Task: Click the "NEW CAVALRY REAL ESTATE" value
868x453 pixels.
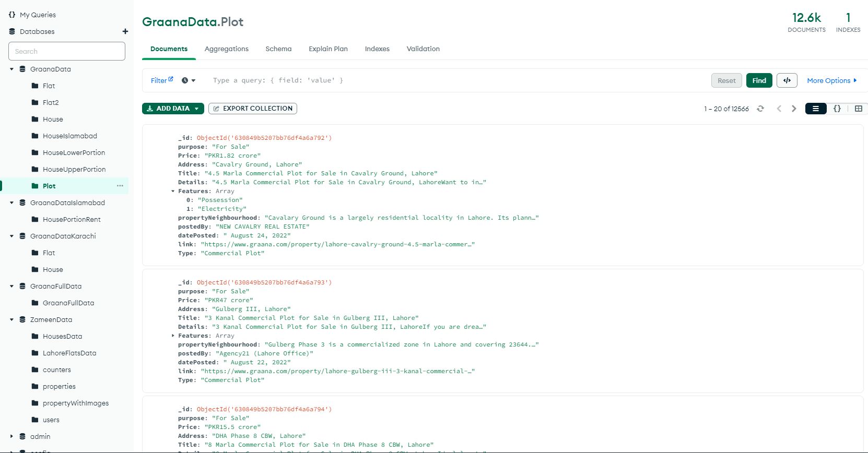Action: click(262, 227)
